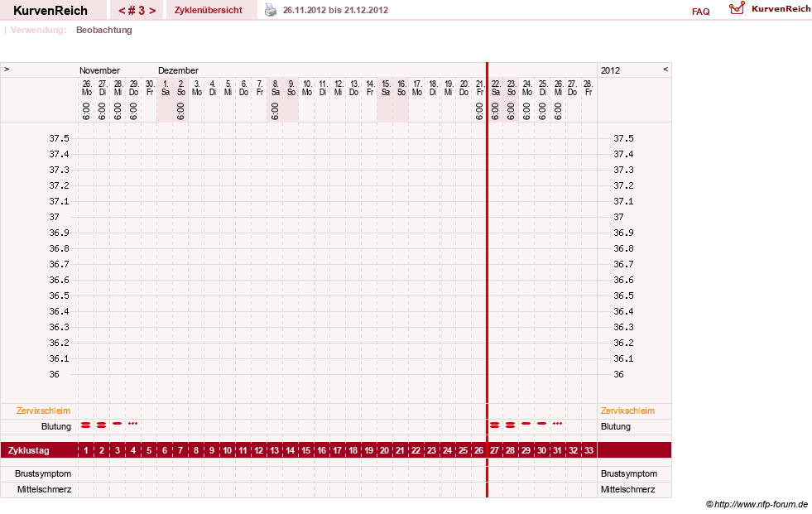812x514 pixels.
Task: Click the 'Verwendung:' label
Action: tap(38, 30)
